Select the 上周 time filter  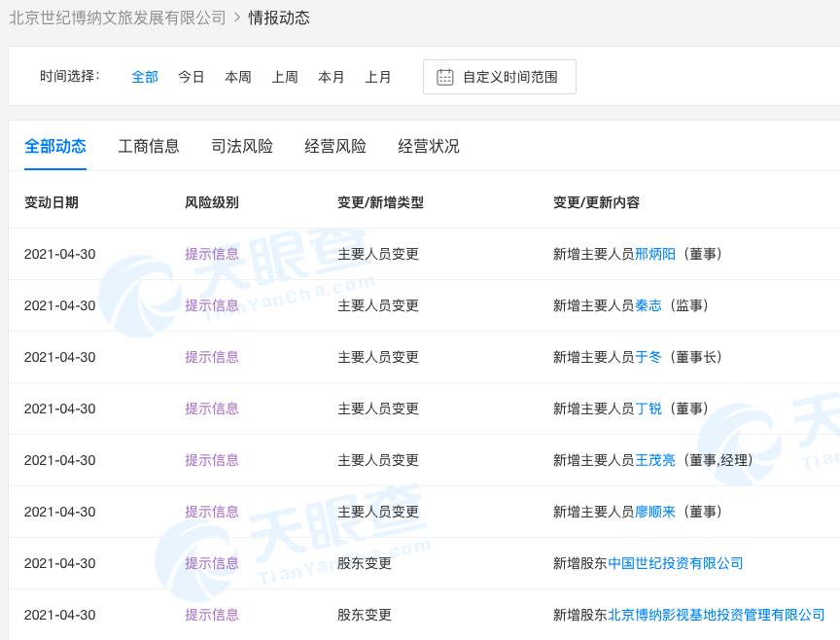click(285, 77)
